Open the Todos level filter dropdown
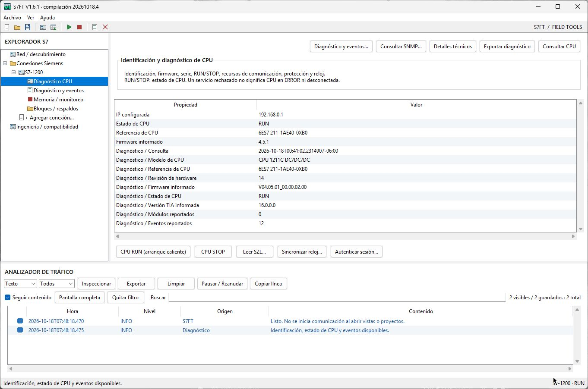The height and width of the screenshot is (389, 588). pyautogui.click(x=57, y=284)
